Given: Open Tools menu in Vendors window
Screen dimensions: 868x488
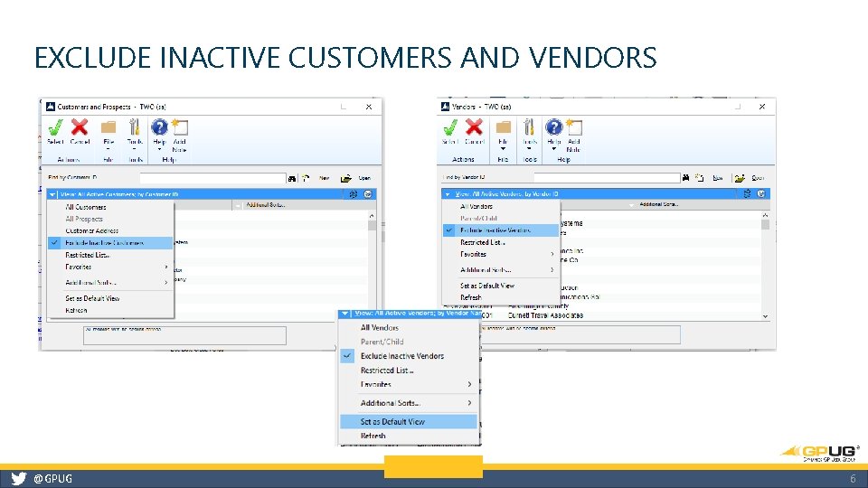Looking at the screenshot, I should (x=529, y=127).
